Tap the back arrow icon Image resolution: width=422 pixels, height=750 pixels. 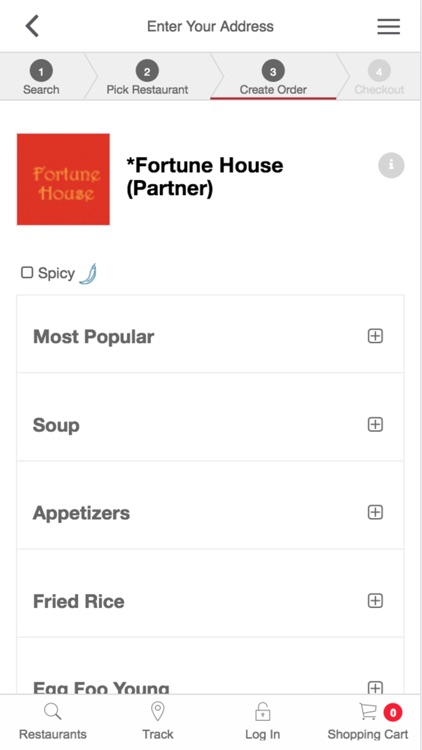coord(32,26)
